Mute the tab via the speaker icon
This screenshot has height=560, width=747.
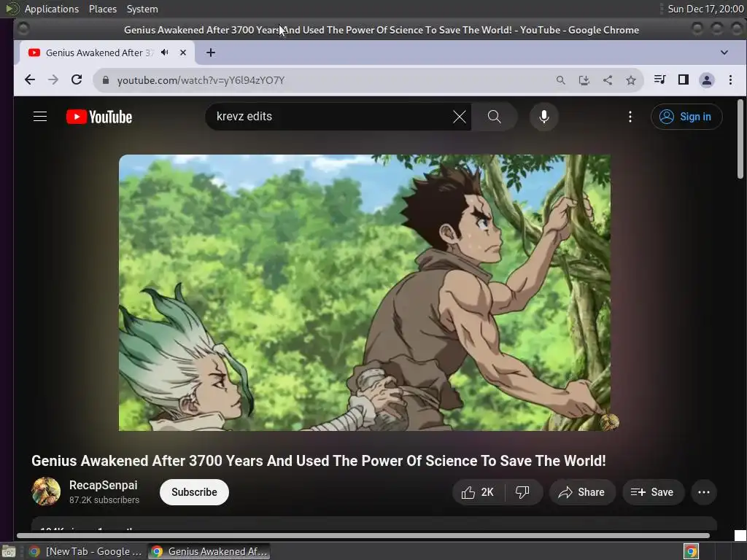coord(165,52)
